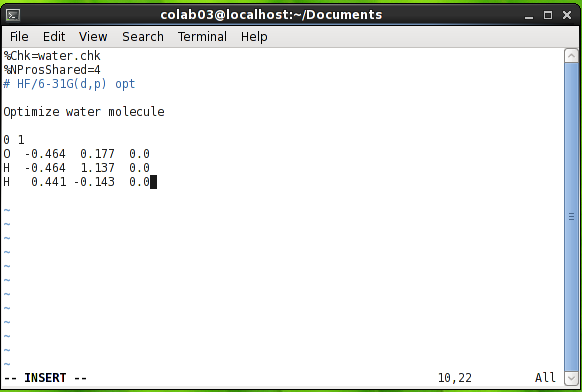The image size is (582, 392).
Task: Click the terminal icon in title bar
Action: click(x=13, y=15)
